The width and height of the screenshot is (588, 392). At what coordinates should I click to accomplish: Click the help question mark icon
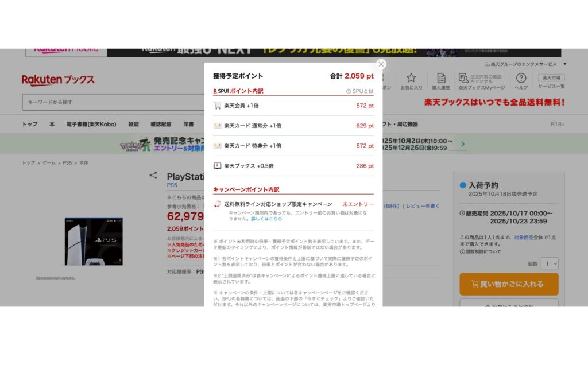(x=521, y=78)
